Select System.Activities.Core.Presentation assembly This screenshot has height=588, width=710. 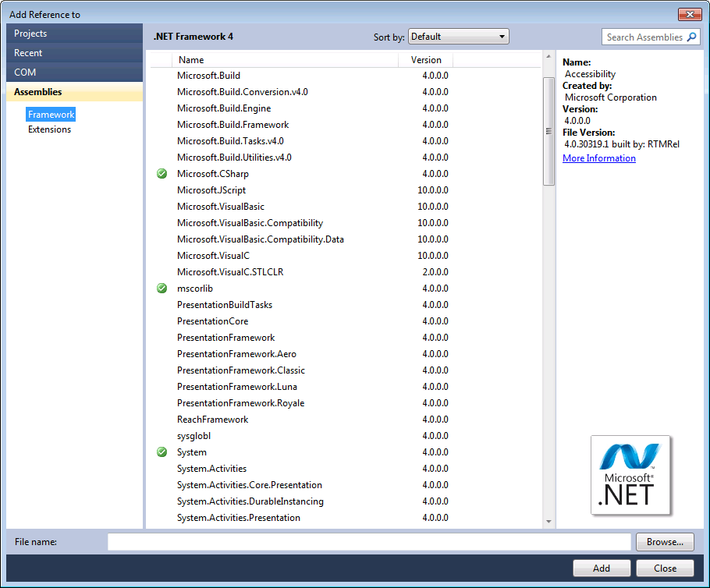tap(250, 485)
